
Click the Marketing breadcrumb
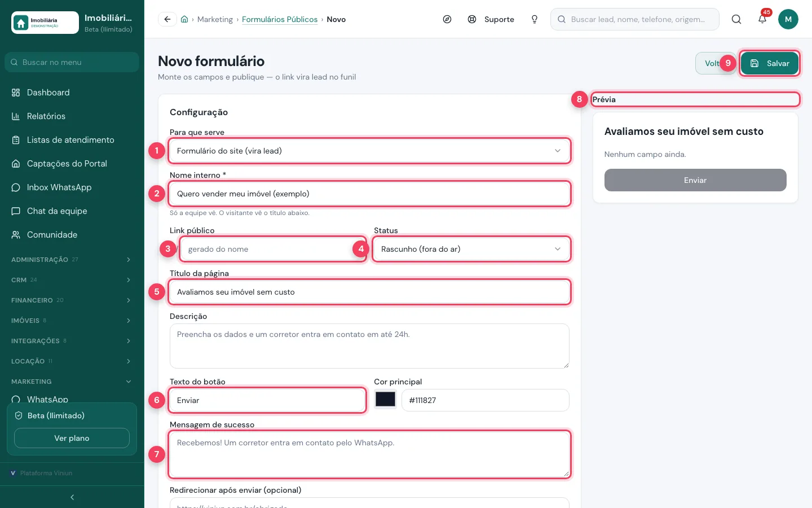(215, 19)
